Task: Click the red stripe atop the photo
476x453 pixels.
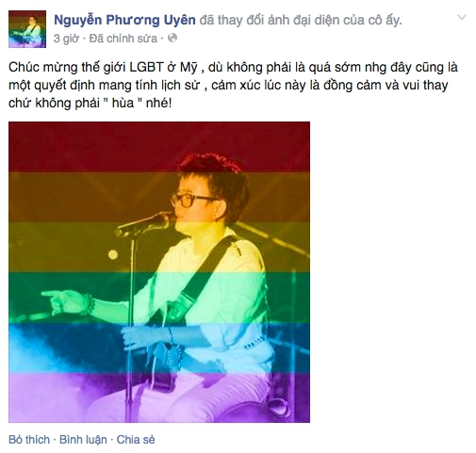Action: pos(159,147)
